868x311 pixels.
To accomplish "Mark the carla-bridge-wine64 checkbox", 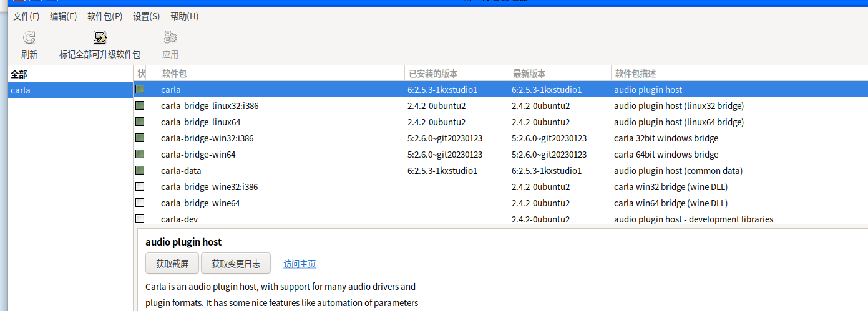I will coord(140,203).
